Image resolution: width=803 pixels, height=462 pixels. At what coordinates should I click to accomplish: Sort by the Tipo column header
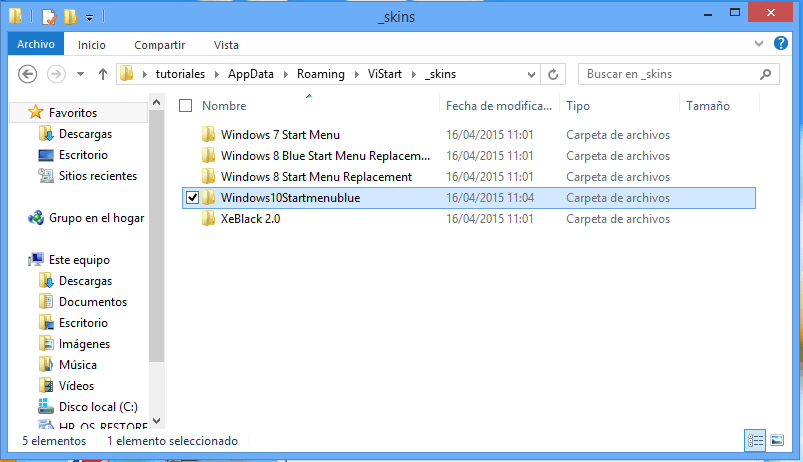pyautogui.click(x=578, y=106)
